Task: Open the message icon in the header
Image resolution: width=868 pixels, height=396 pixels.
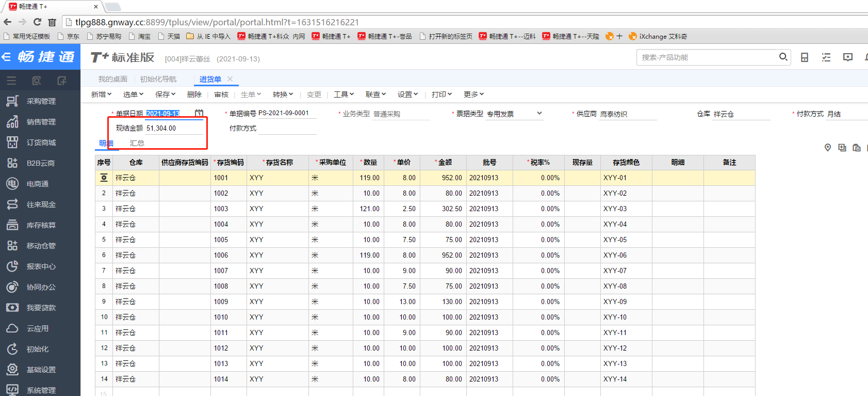Action: click(848, 57)
